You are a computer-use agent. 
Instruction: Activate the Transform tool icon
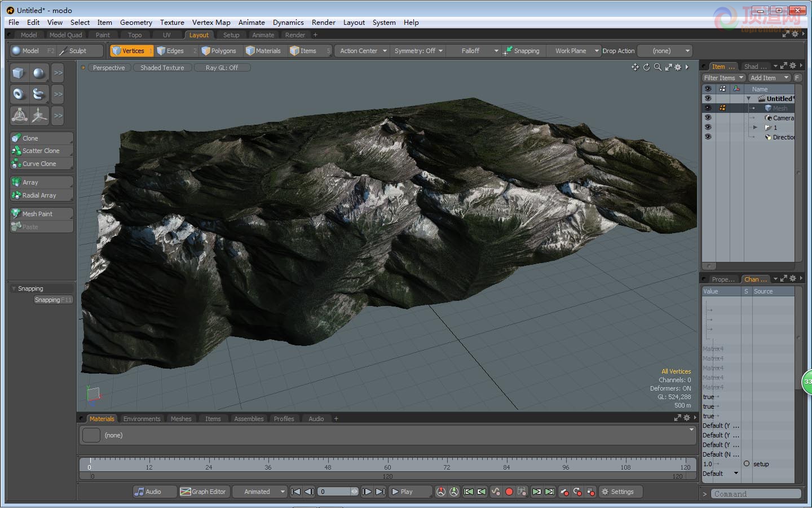pyautogui.click(x=19, y=116)
